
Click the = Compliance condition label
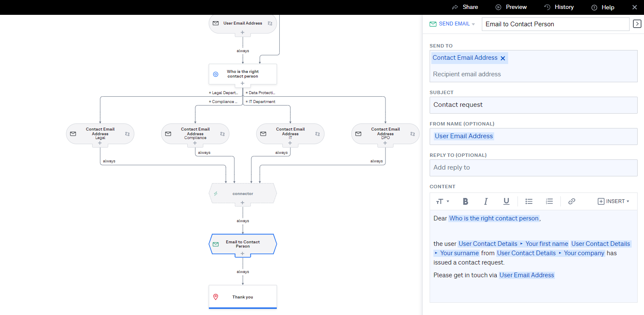pyautogui.click(x=223, y=102)
